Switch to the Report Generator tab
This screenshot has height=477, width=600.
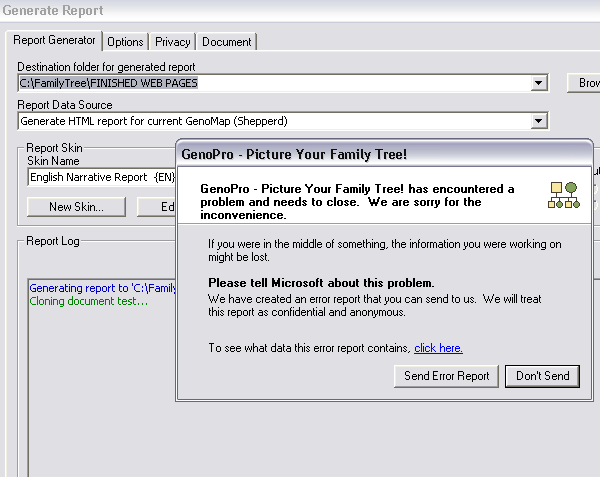click(x=55, y=41)
